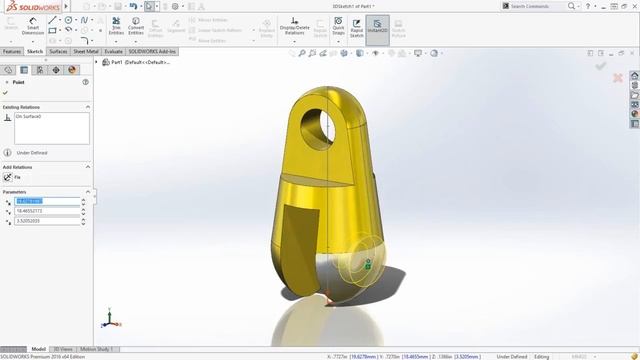Expand the SOLIDWORKS menu arrow
The height and width of the screenshot is (360, 640).
point(66,6)
